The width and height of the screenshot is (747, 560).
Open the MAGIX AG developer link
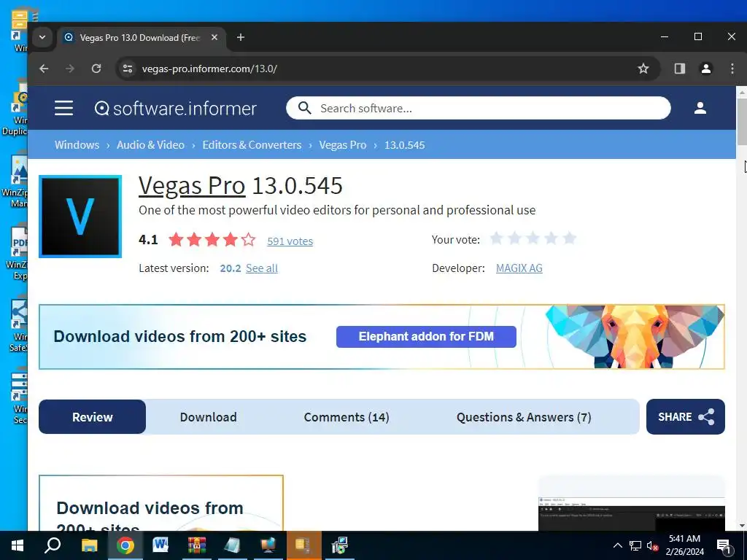click(x=519, y=268)
